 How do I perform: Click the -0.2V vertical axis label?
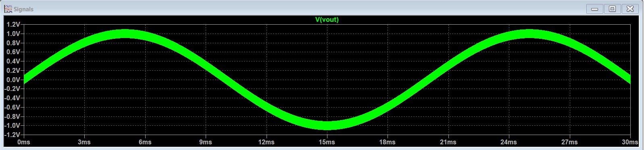point(13,89)
